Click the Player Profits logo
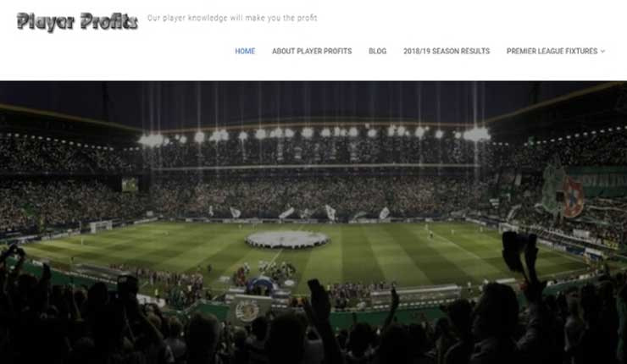The height and width of the screenshot is (364, 627). [x=77, y=21]
